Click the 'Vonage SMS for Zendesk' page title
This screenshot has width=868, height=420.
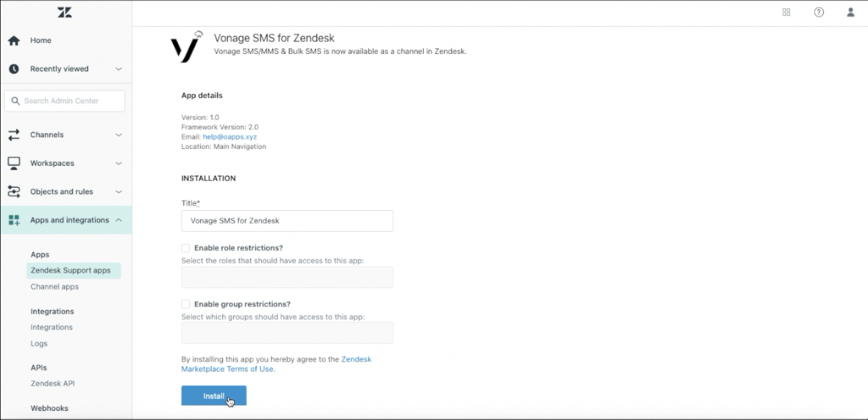tap(274, 38)
